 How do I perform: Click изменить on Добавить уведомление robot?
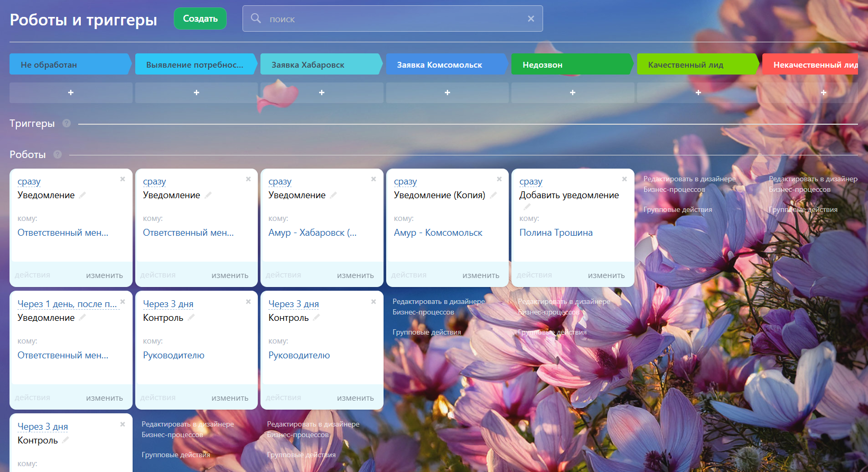click(x=606, y=275)
